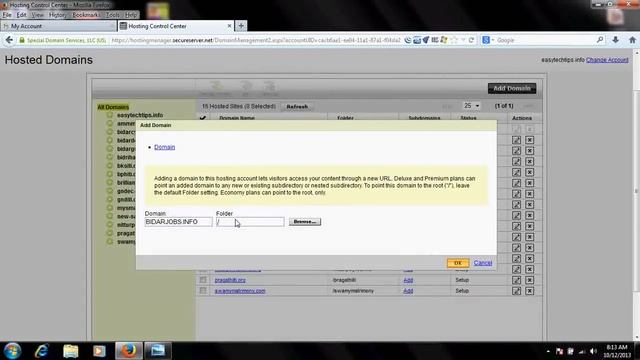This screenshot has height=360, width=640.
Task: Open the 25 per page dropdown
Action: [x=471, y=106]
